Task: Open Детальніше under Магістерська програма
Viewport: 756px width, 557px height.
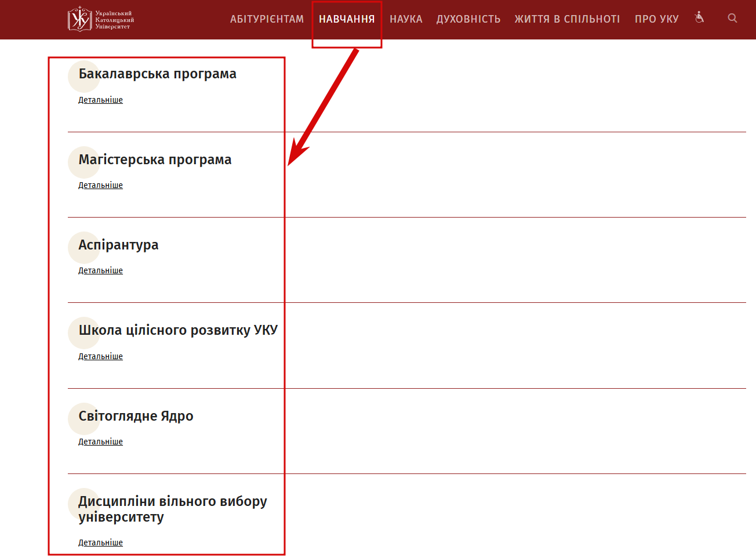Action: (101, 185)
